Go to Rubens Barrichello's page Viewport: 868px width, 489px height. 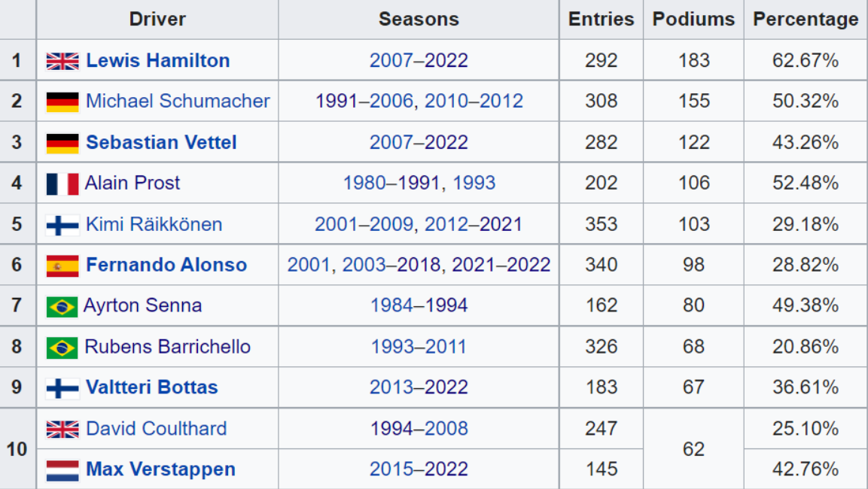[x=167, y=347]
